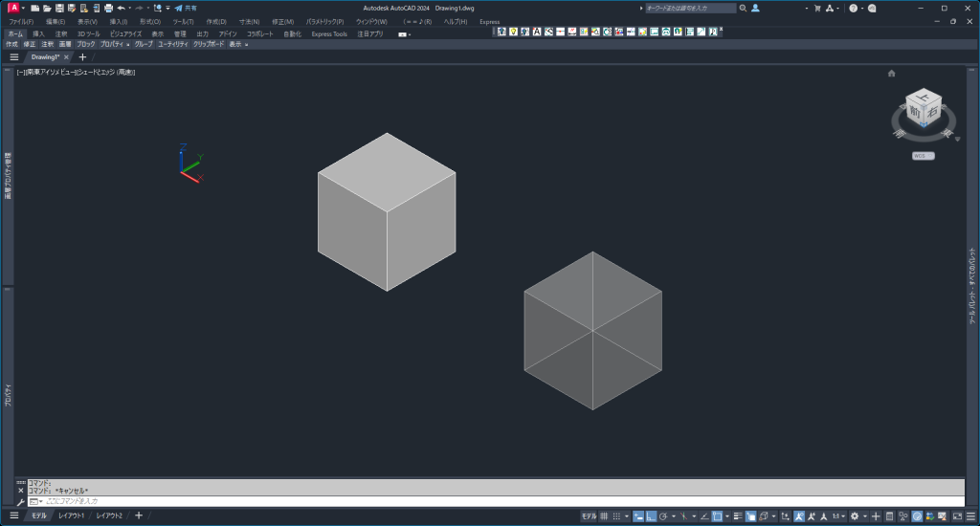Open the workspace switching gear dropdown
This screenshot has width=980, height=526.
click(x=857, y=515)
